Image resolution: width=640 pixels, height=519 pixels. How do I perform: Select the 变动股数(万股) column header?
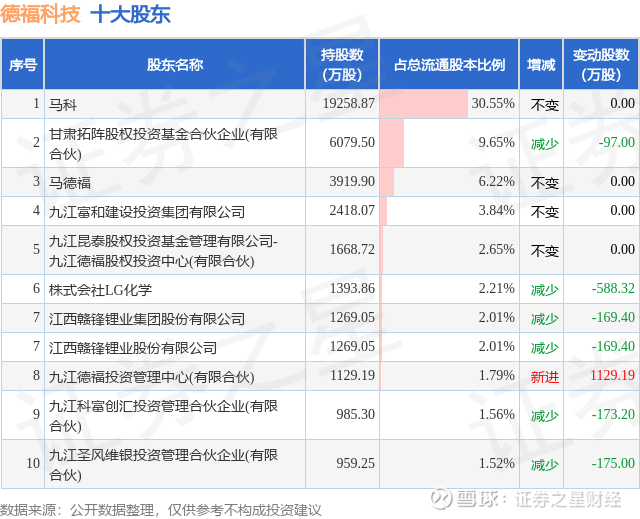click(601, 64)
